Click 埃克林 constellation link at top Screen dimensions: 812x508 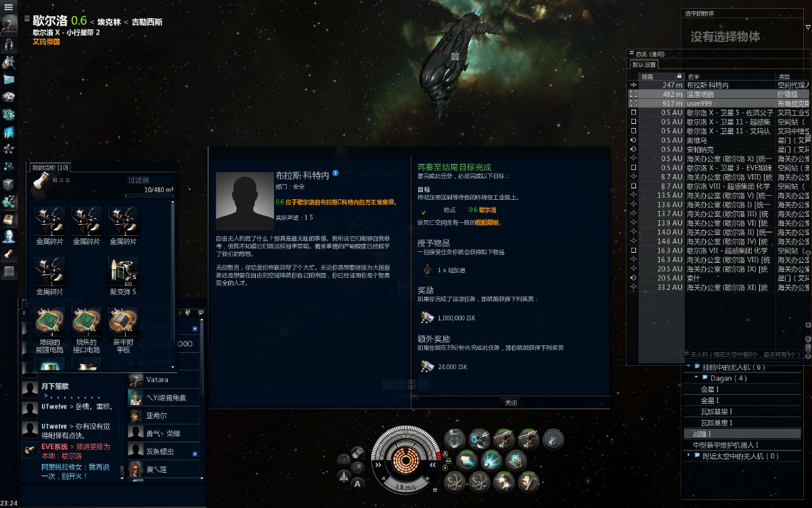click(x=109, y=22)
